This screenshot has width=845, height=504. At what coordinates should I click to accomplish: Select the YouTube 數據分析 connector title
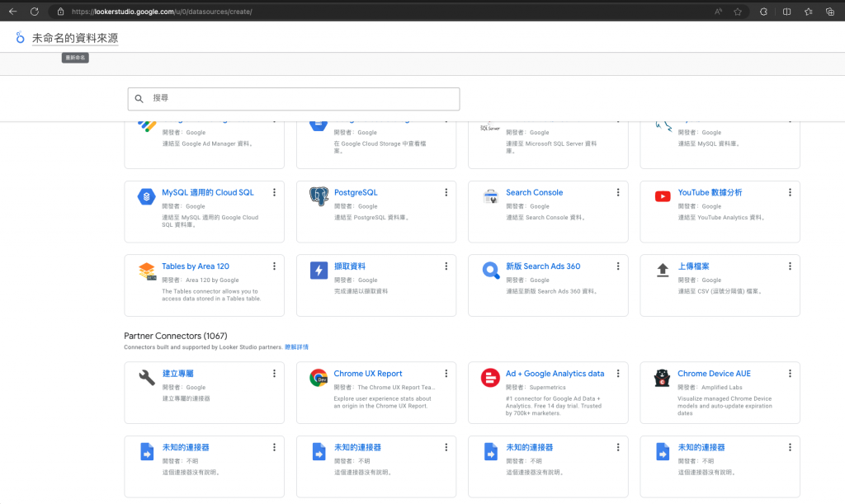[x=710, y=192]
